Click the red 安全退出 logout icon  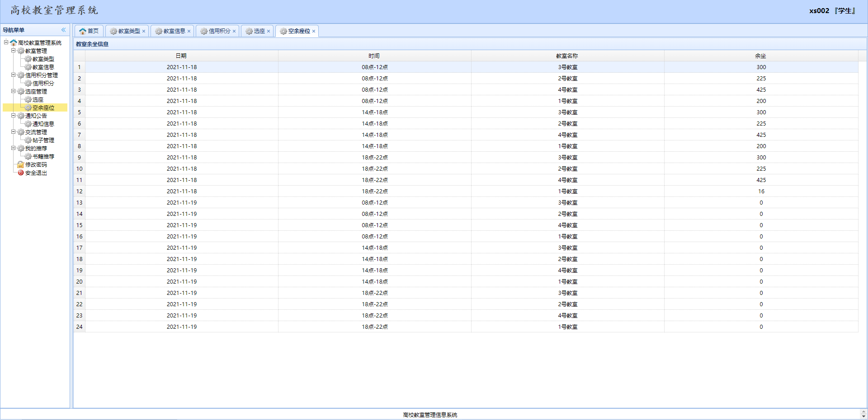(x=21, y=173)
